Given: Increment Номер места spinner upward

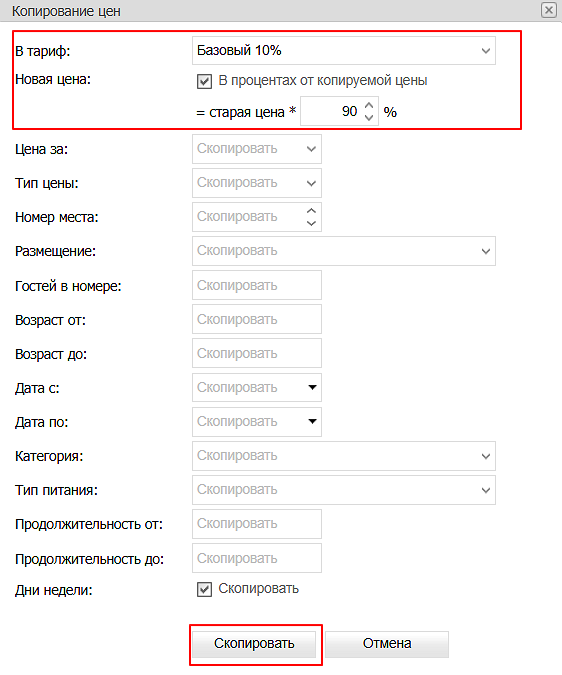Looking at the screenshot, I should click(x=311, y=211).
